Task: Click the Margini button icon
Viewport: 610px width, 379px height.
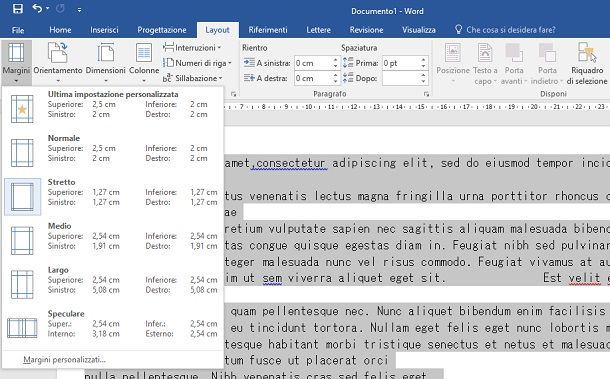Action: pos(16,53)
